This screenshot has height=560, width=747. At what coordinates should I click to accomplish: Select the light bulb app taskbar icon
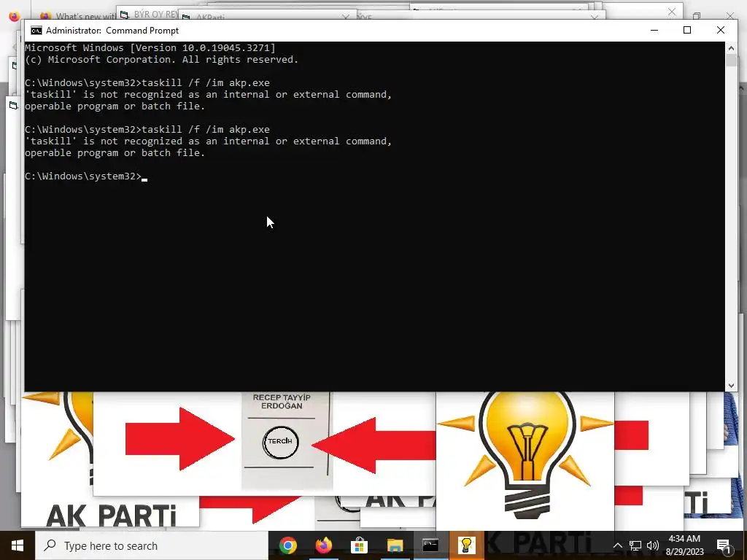[x=466, y=545]
